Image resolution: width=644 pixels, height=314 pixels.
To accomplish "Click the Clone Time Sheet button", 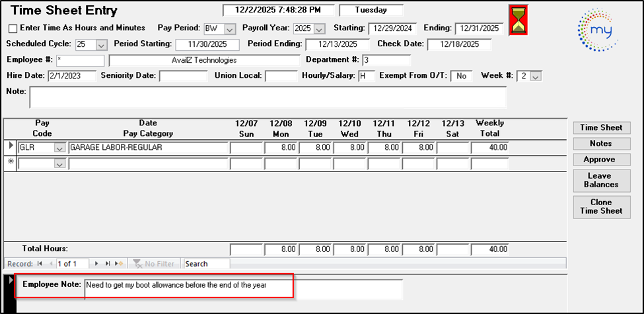I will [602, 206].
